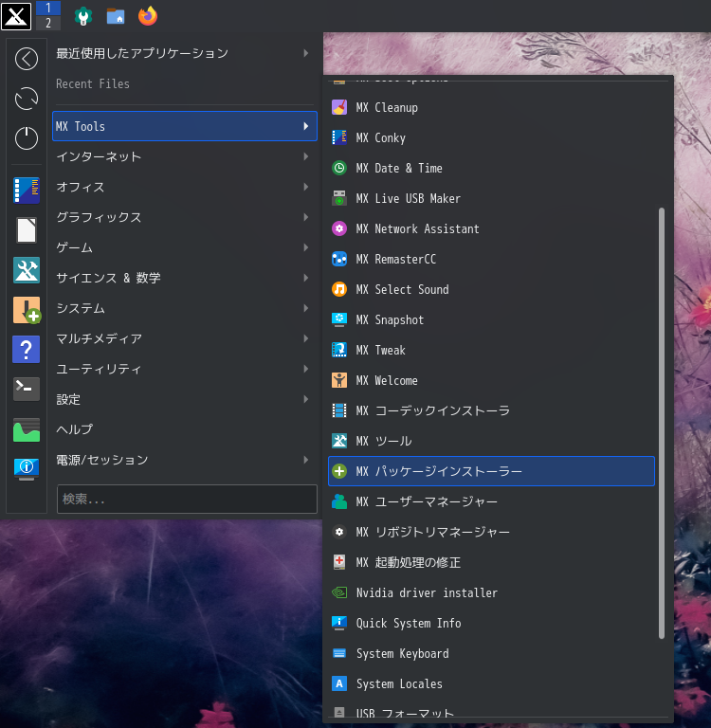Click the Nvidia driver installer icon
Viewport: 711px width, 728px height.
(339, 592)
